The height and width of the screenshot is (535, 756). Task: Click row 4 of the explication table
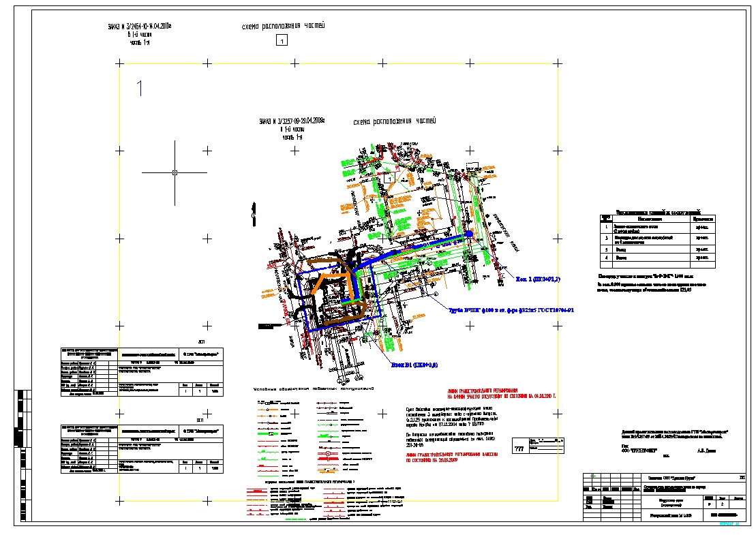(658, 258)
